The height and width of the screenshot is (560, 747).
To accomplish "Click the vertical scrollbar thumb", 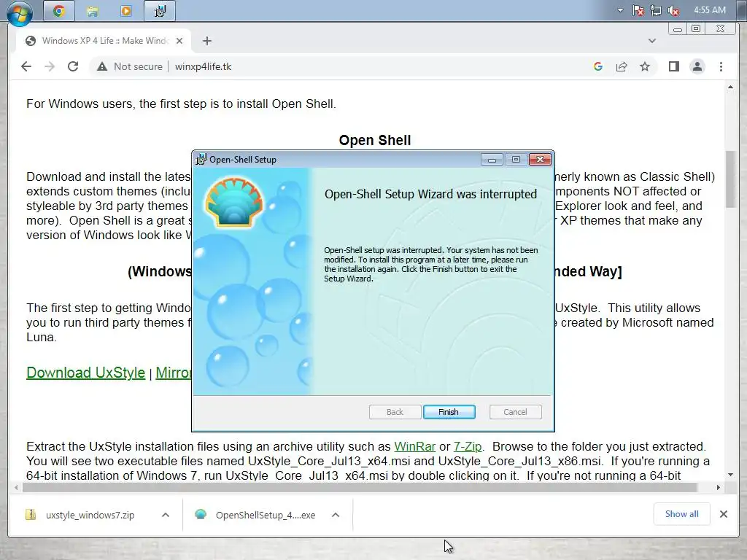I will point(730,179).
